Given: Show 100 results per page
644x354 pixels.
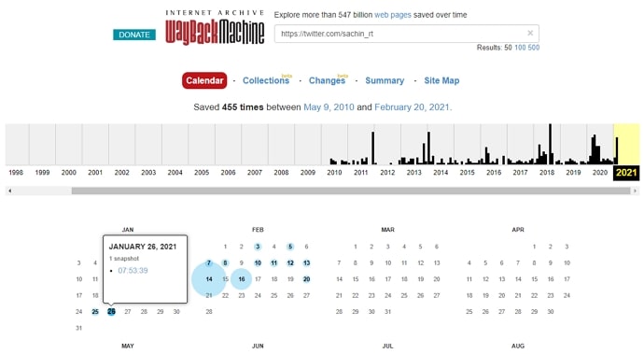Looking at the screenshot, I should [520, 48].
